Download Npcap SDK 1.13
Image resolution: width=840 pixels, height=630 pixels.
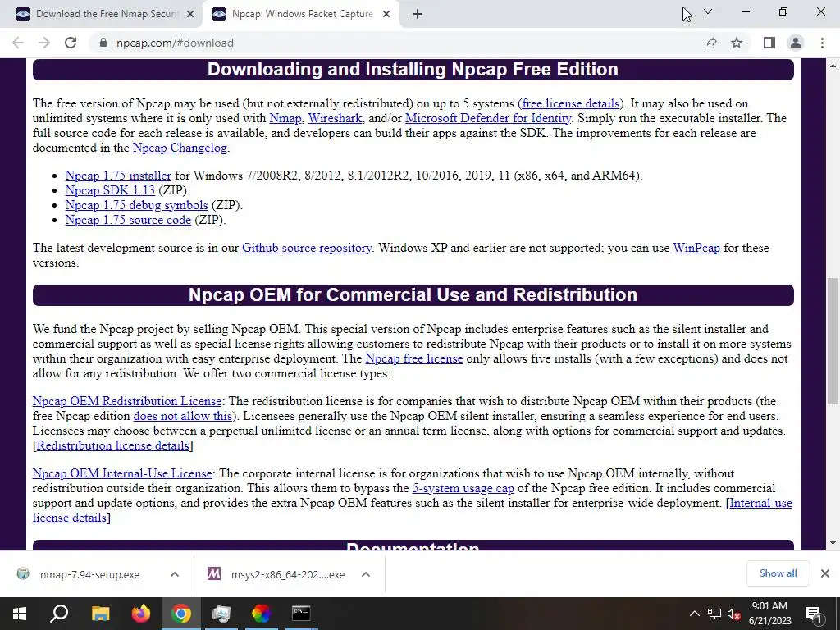click(110, 190)
